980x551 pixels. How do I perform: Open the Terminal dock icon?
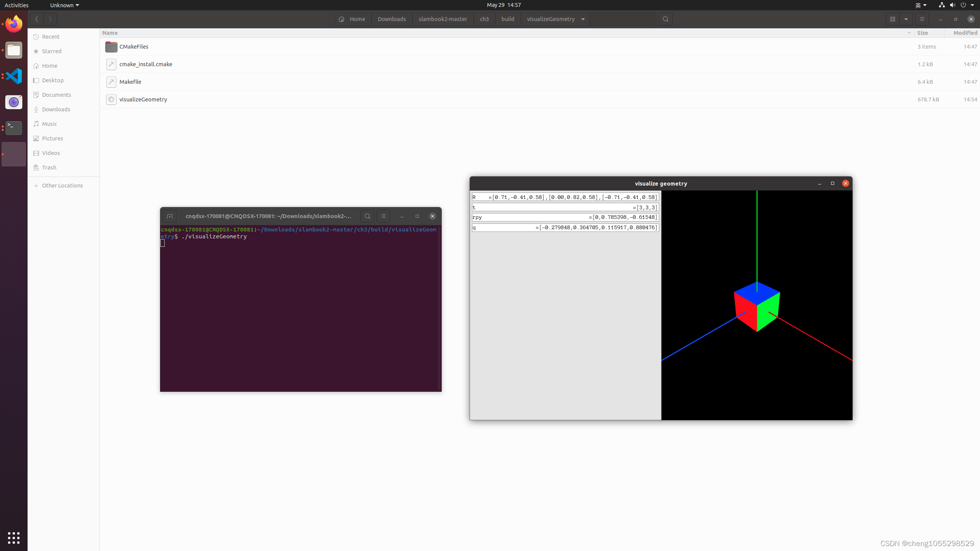pyautogui.click(x=14, y=128)
